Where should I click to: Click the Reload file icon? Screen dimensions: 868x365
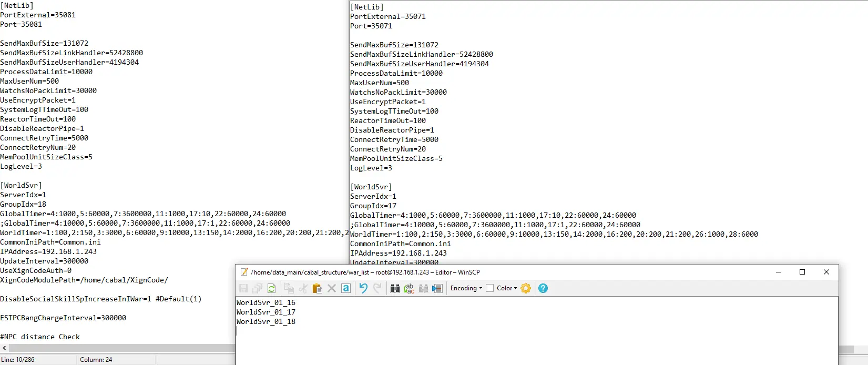[x=271, y=288]
